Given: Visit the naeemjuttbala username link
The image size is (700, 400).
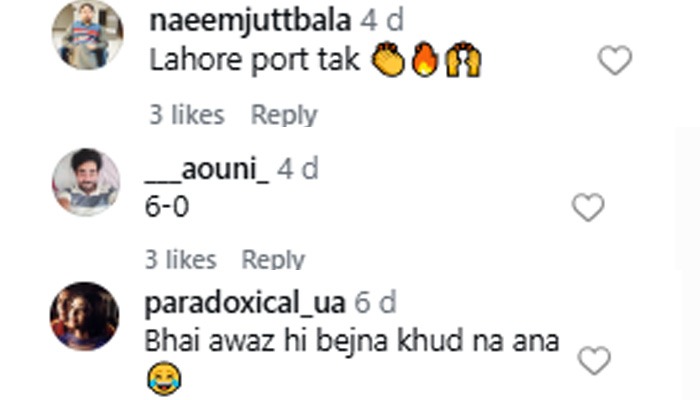Looking at the screenshot, I should coord(250,21).
